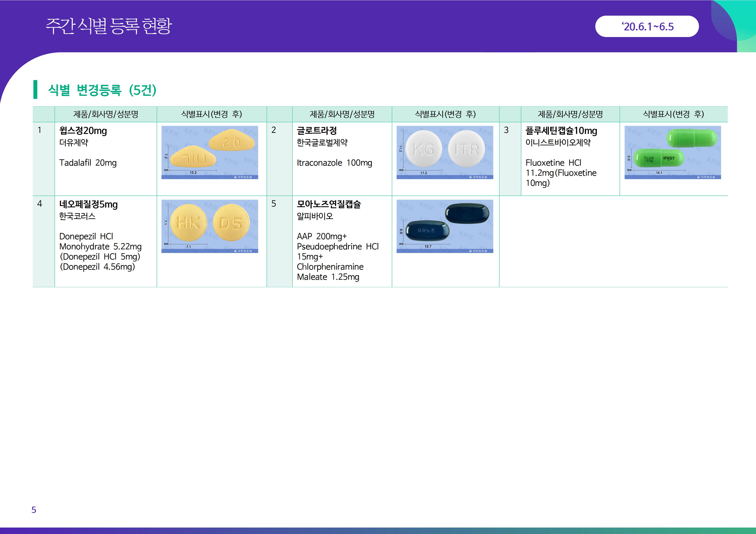Click the 네오페질정5mg yellow tablet image

coord(209,226)
